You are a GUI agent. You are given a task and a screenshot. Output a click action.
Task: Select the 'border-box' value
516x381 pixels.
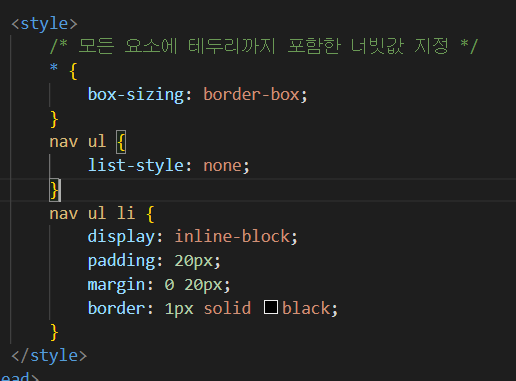coord(251,94)
